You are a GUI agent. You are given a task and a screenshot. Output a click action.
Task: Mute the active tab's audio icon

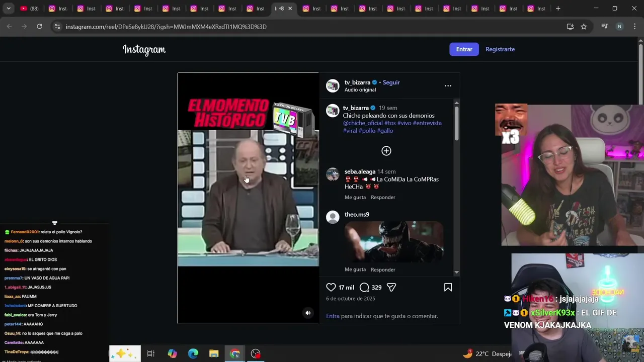pyautogui.click(x=282, y=9)
